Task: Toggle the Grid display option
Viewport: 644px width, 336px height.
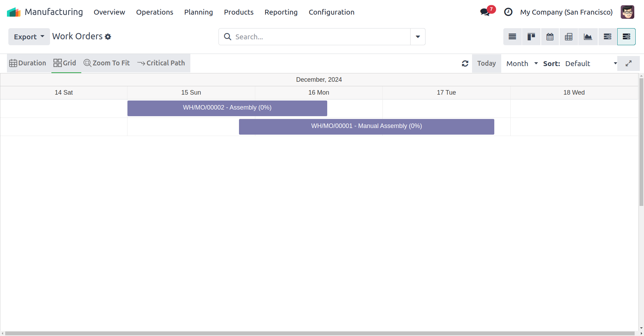Action: (65, 63)
